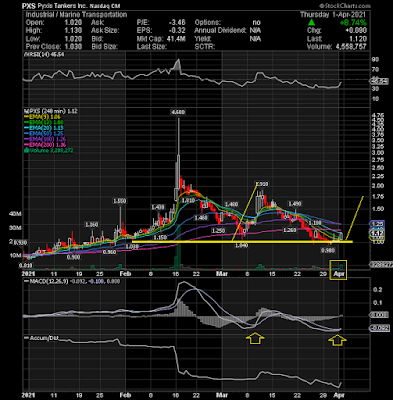The height and width of the screenshot is (400, 393).
Task: Click the purple EMA(100) legend entry
Action: [45, 139]
